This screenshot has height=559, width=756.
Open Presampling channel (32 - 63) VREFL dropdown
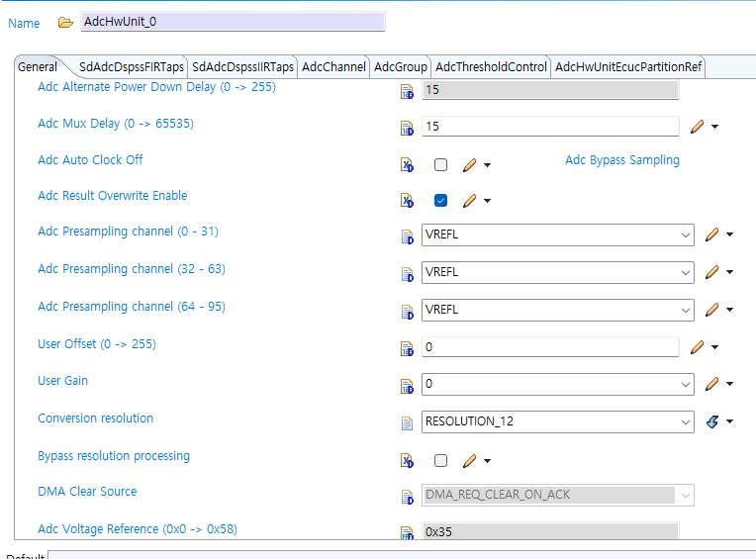pyautogui.click(x=685, y=273)
